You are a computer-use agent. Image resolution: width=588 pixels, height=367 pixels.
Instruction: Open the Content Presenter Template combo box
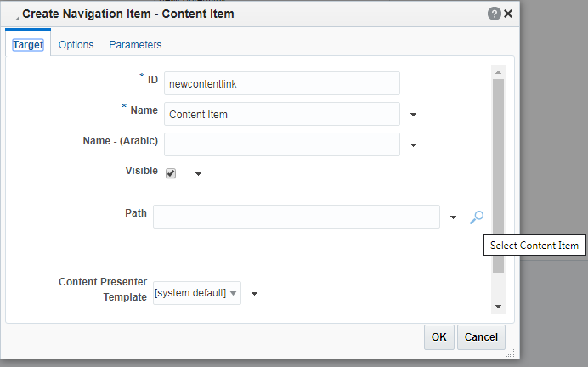pos(197,293)
